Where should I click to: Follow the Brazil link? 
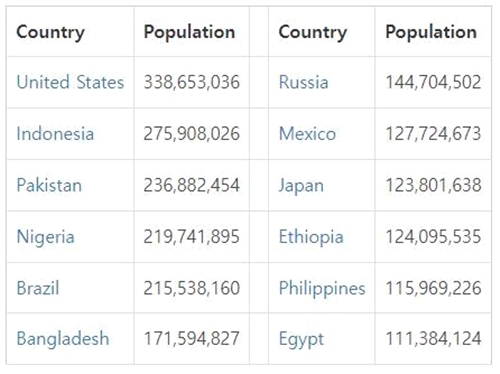38,288
